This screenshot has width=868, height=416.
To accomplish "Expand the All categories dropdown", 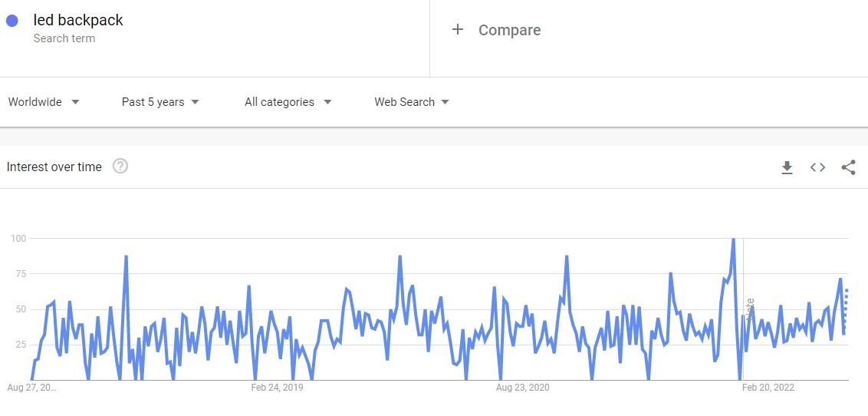I will (288, 102).
